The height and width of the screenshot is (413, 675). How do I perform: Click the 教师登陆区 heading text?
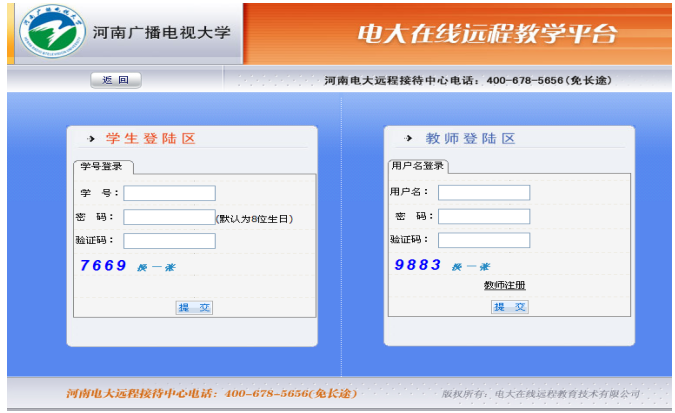coord(470,139)
